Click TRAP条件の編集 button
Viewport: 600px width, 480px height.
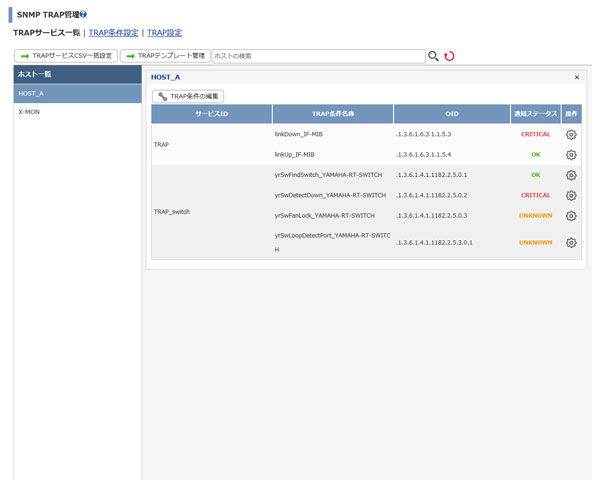click(188, 96)
